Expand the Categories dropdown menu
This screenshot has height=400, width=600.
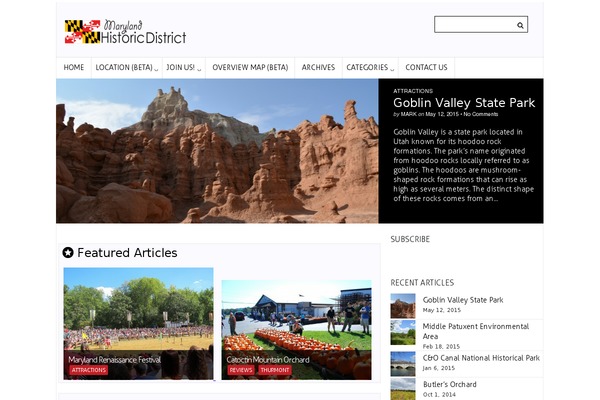click(370, 68)
